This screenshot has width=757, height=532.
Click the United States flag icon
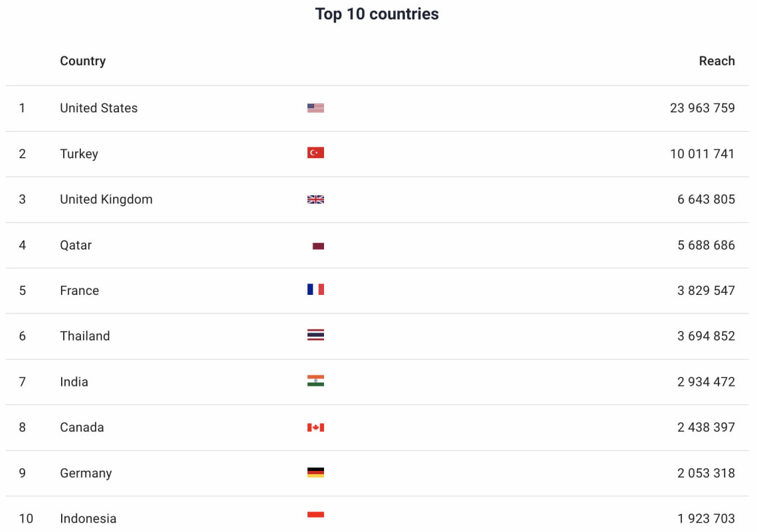click(x=315, y=108)
